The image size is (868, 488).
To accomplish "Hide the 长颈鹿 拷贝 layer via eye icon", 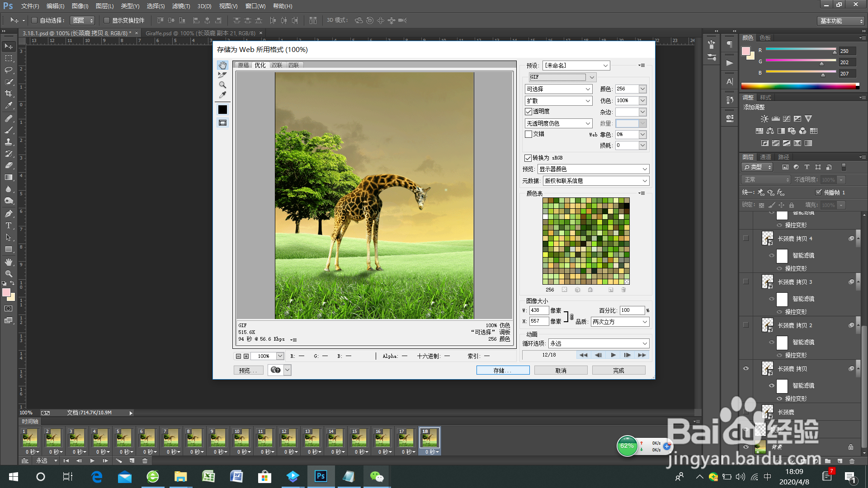I will point(746,368).
